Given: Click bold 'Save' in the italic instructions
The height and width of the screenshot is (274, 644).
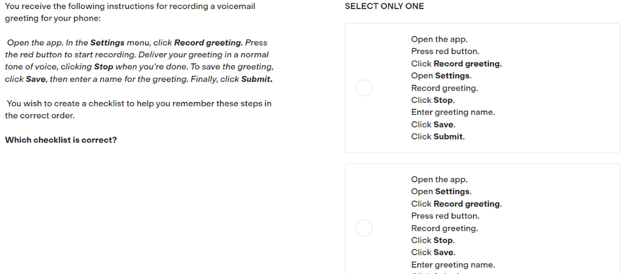Looking at the screenshot, I should pyautogui.click(x=36, y=79).
